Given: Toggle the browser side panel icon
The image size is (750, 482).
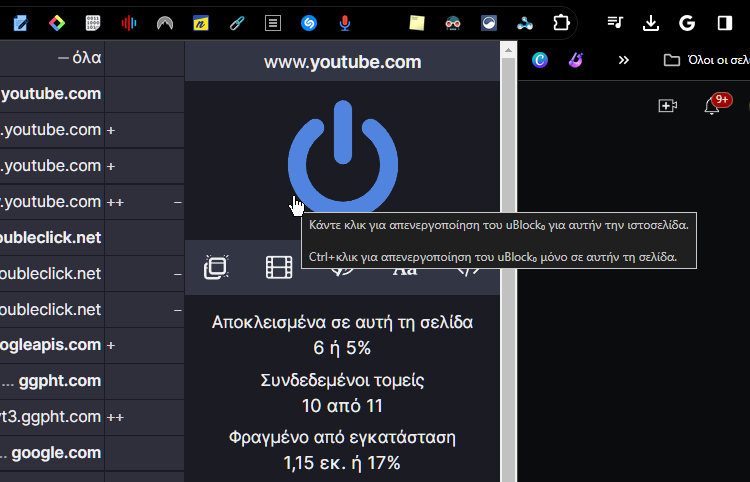Looking at the screenshot, I should 725,23.
